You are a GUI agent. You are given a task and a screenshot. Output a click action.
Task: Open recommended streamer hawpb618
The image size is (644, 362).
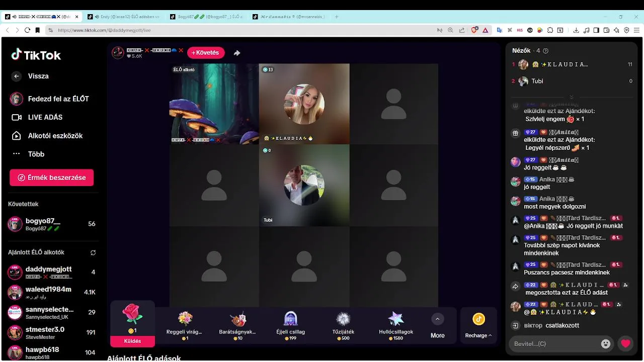pyautogui.click(x=52, y=353)
